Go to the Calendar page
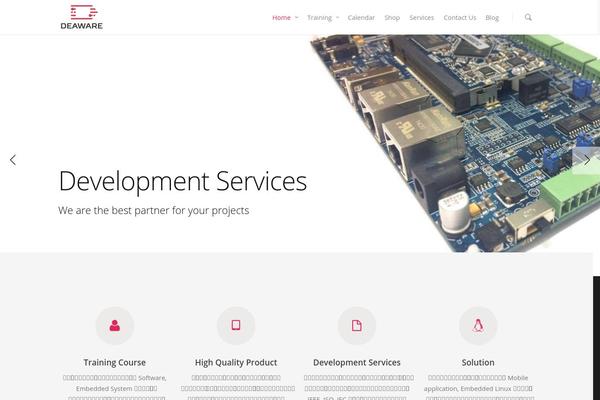This screenshot has width=600, height=400. pos(361,18)
